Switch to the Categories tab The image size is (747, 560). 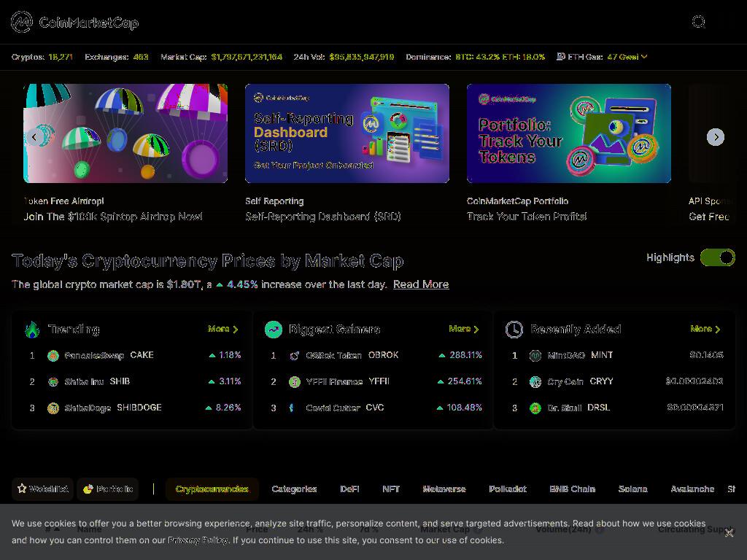(294, 489)
